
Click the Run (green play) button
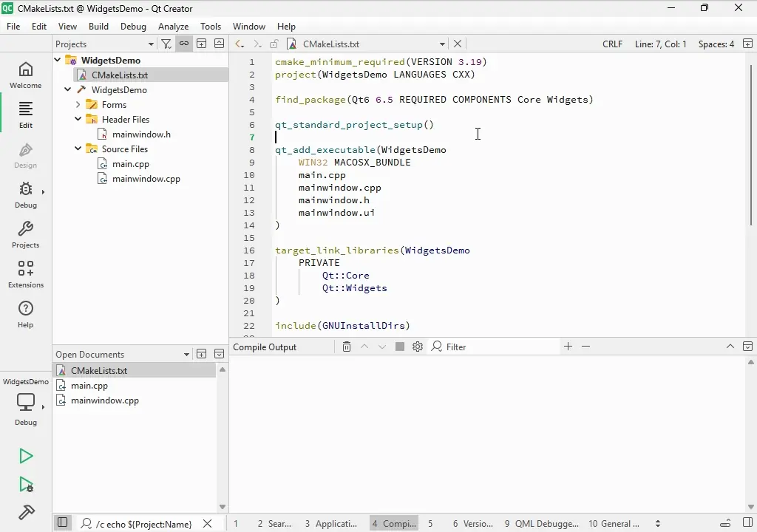point(26,456)
